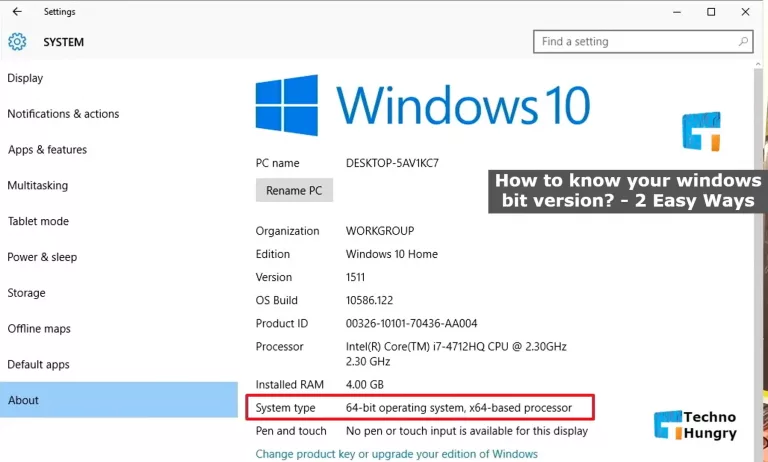The width and height of the screenshot is (768, 462).
Task: Click the WORKGROUP organization value
Action: pos(380,231)
